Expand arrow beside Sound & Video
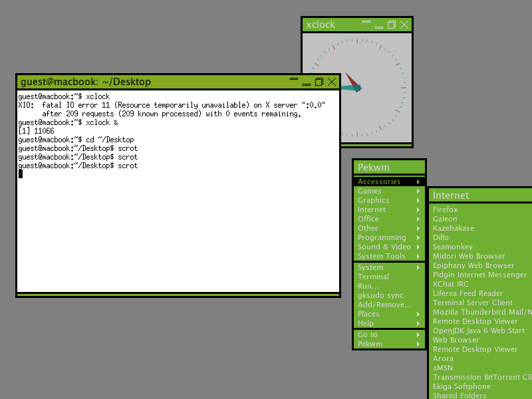 pyautogui.click(x=418, y=247)
